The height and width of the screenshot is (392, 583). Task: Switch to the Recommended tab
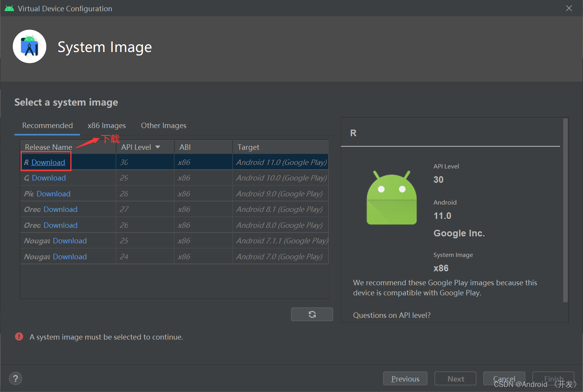[47, 125]
